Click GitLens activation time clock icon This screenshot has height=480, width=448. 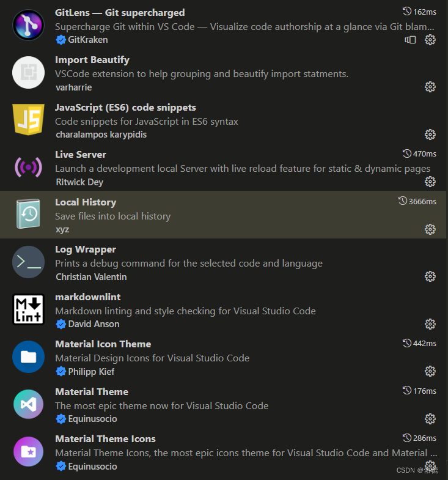tap(406, 12)
